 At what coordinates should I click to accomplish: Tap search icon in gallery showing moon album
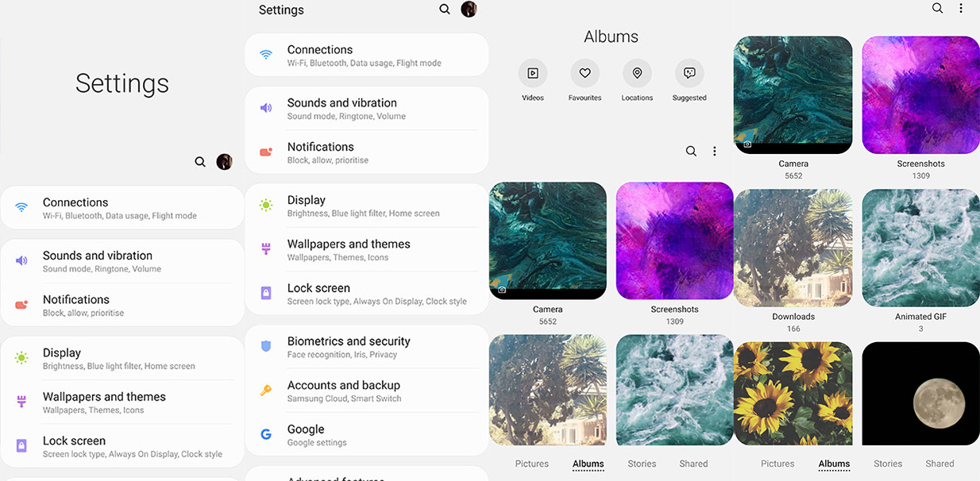[937, 8]
